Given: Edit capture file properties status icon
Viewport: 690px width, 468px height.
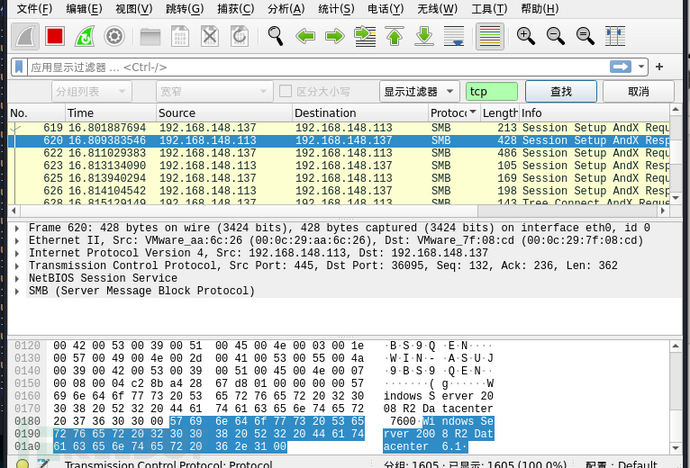Looking at the screenshot, I should click(x=44, y=464).
